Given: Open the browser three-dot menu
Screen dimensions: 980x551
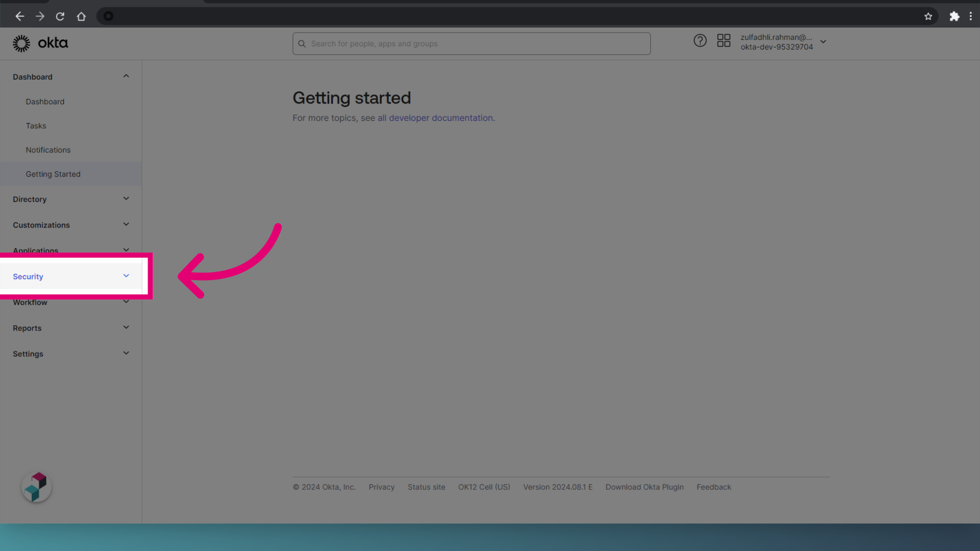Looking at the screenshot, I should pos(971,16).
